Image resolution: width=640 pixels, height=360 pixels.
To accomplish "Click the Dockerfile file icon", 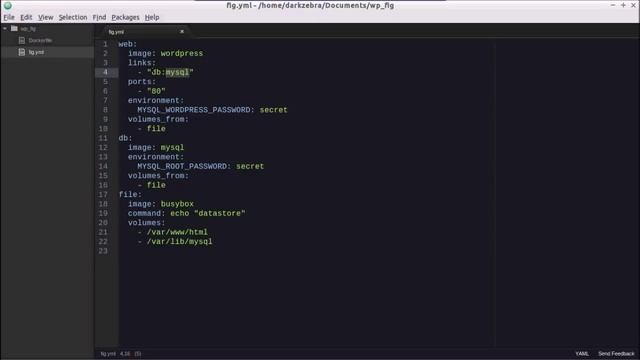I will coord(22,40).
